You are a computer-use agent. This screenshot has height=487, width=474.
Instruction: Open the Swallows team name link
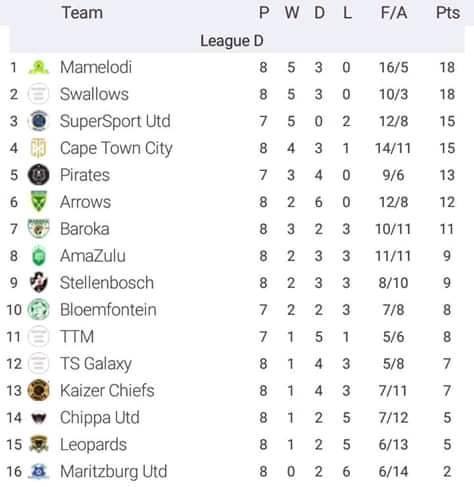click(x=94, y=94)
